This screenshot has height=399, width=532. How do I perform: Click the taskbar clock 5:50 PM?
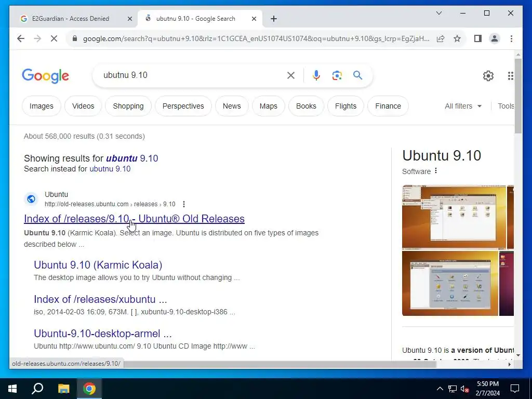tap(487, 389)
